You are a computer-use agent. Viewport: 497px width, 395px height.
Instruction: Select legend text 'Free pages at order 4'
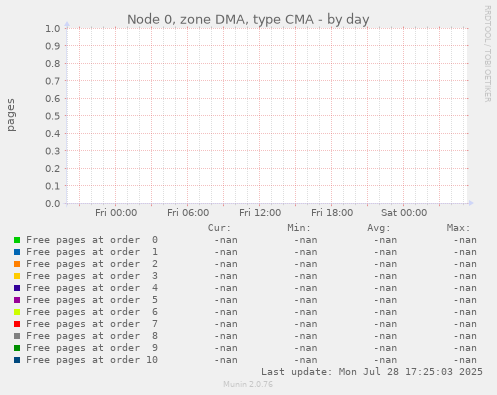[x=92, y=288]
